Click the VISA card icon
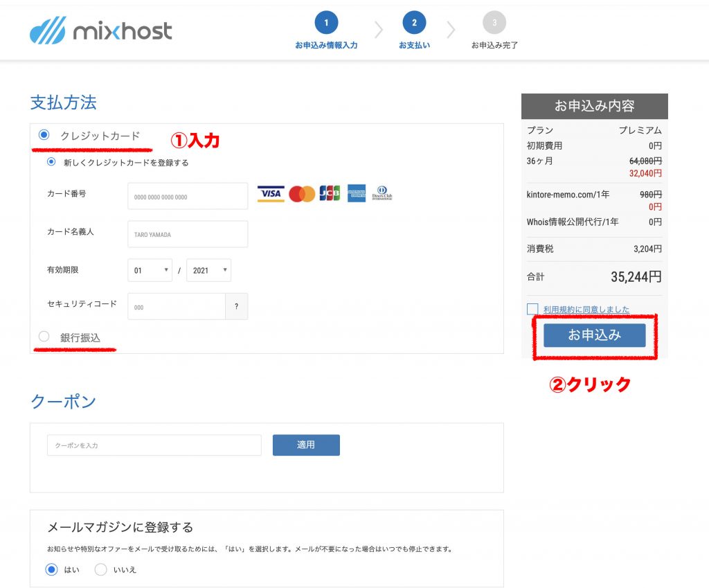The height and width of the screenshot is (588, 709). (271, 194)
